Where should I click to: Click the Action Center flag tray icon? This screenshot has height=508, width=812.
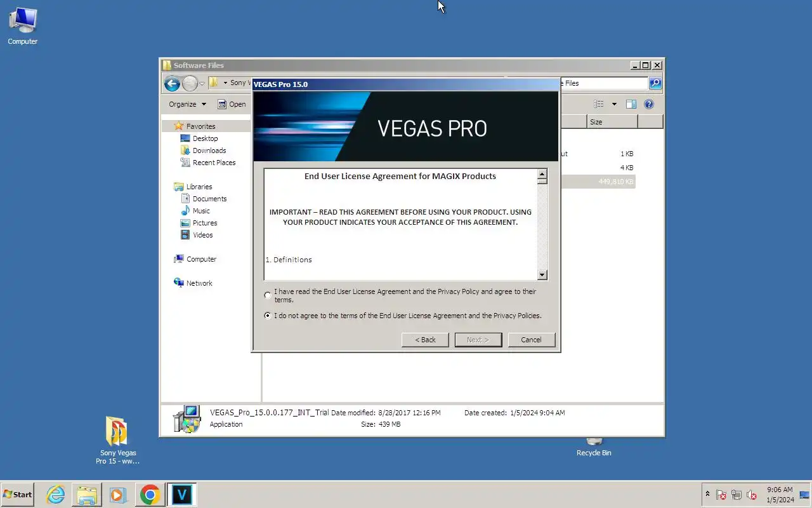721,495
